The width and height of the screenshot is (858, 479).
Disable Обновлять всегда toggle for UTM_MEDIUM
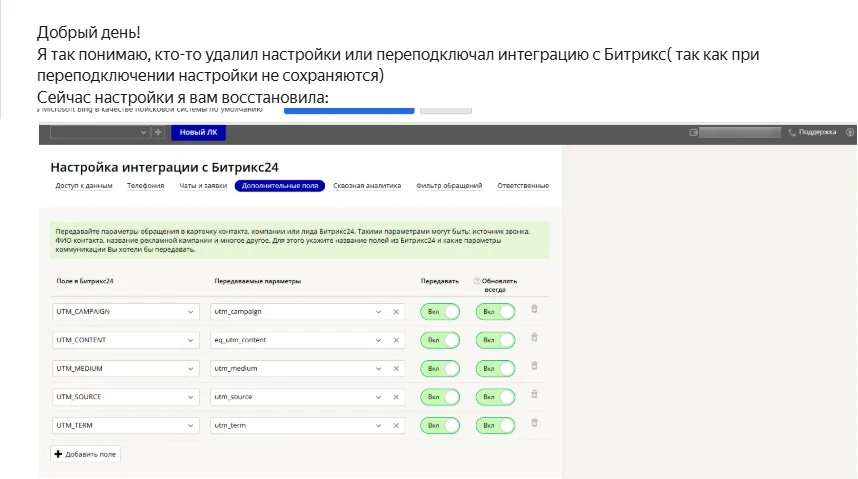495,369
